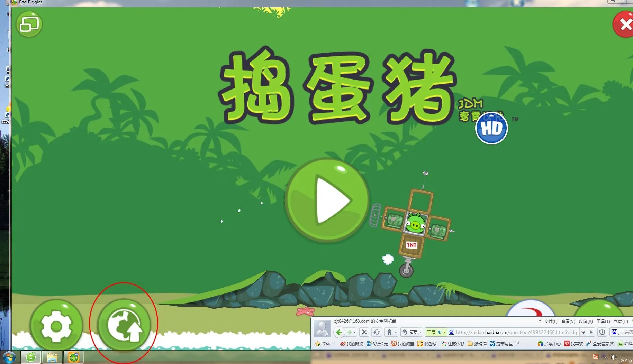Open game settings with the gear button
Screen dimensions: 633x364
pos(56,326)
